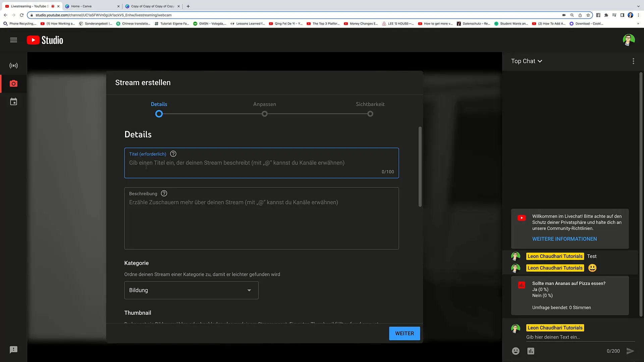Click WEITER to proceed to next step
This screenshot has height=362, width=644.
pos(405,333)
